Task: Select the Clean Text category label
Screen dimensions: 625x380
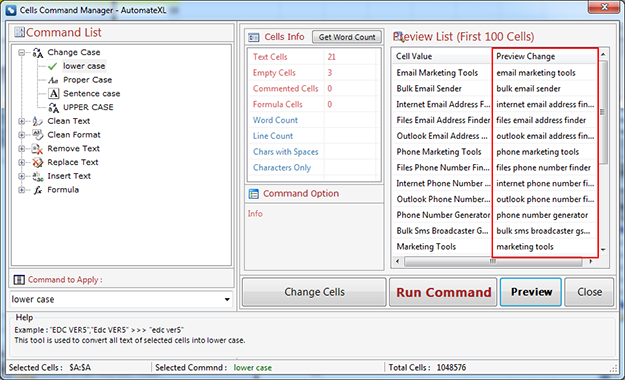Action: 69,121
